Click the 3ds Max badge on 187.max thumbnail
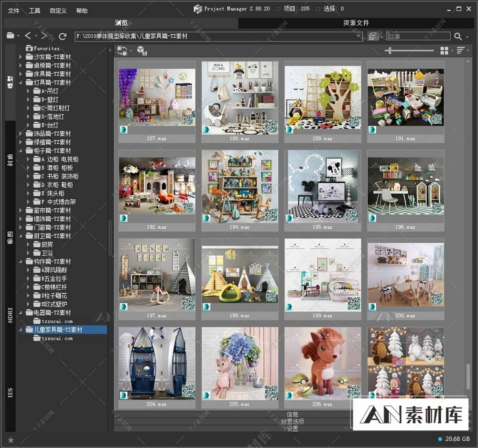 point(123,130)
